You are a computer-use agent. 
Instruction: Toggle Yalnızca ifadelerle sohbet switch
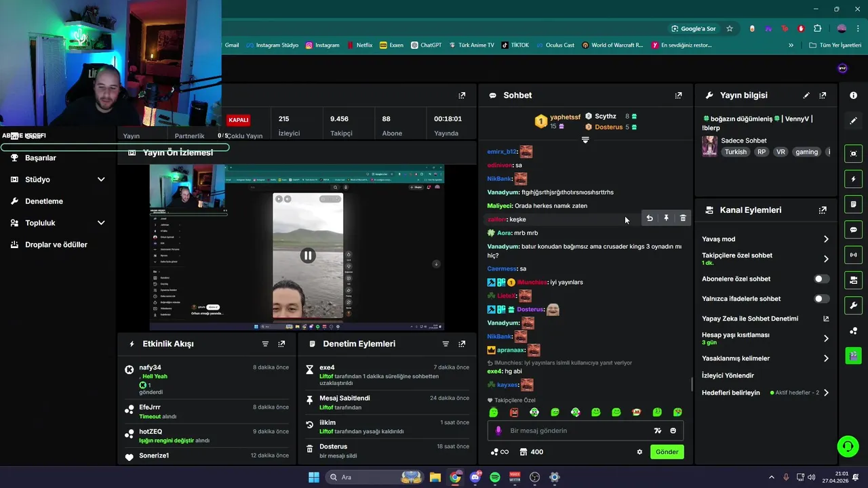[821, 298]
